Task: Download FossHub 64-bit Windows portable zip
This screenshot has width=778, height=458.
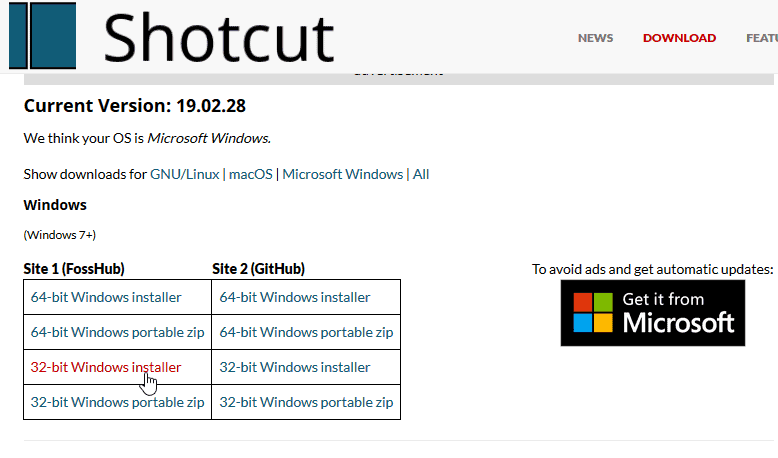Action: (117, 332)
